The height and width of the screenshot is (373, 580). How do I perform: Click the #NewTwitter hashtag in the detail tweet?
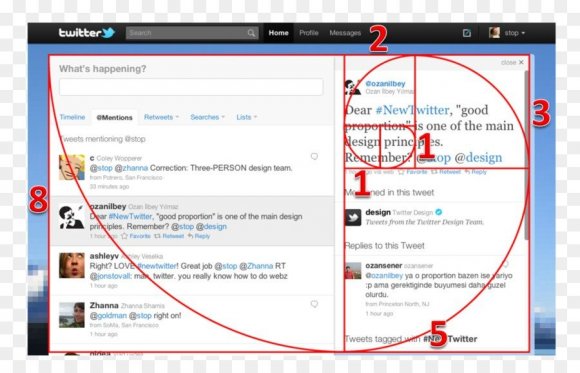[412, 110]
